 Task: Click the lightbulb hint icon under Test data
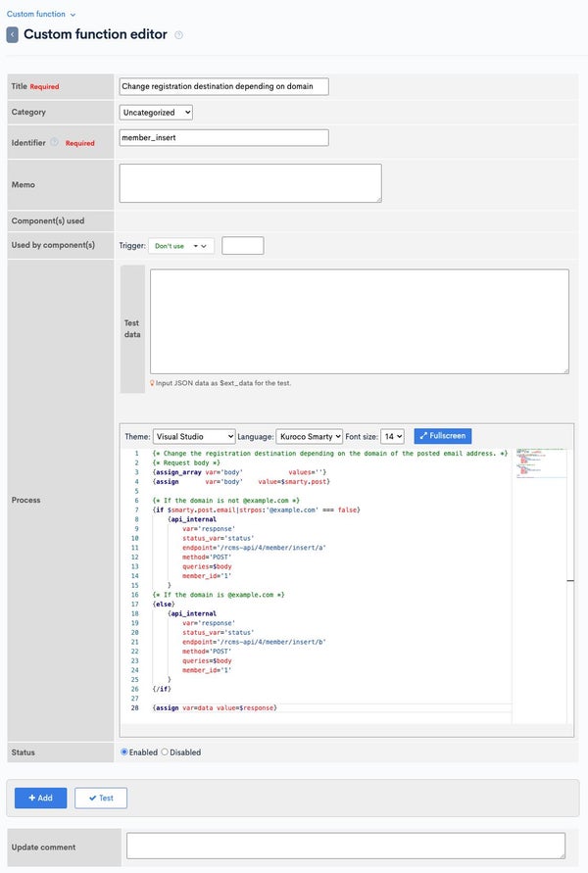(x=152, y=383)
